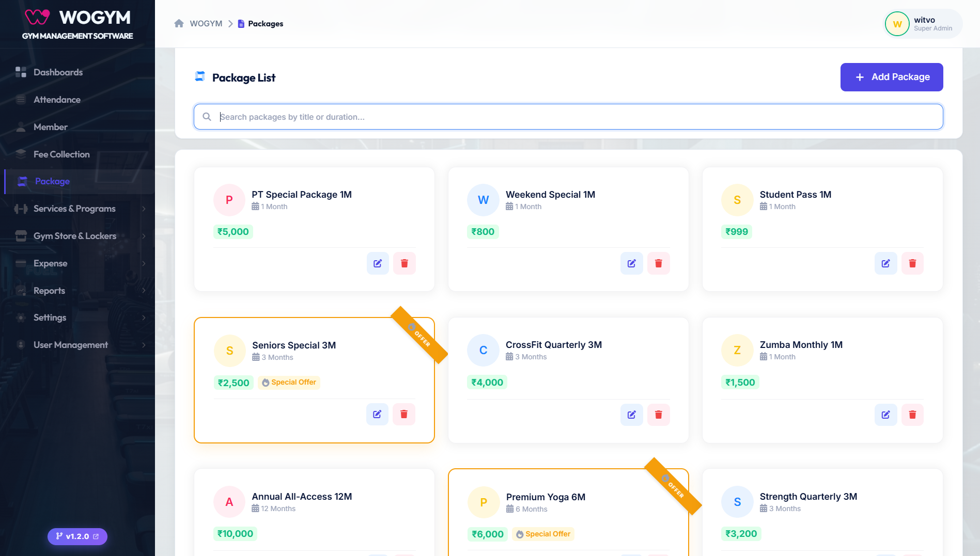Open Attendance from the sidebar
Screen dimensions: 980x556
(x=77, y=100)
